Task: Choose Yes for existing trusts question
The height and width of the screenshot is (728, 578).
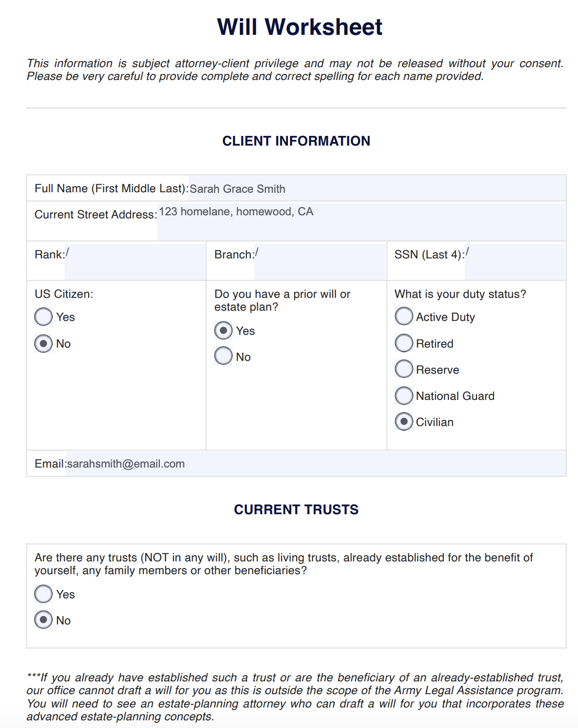Action: 44,594
